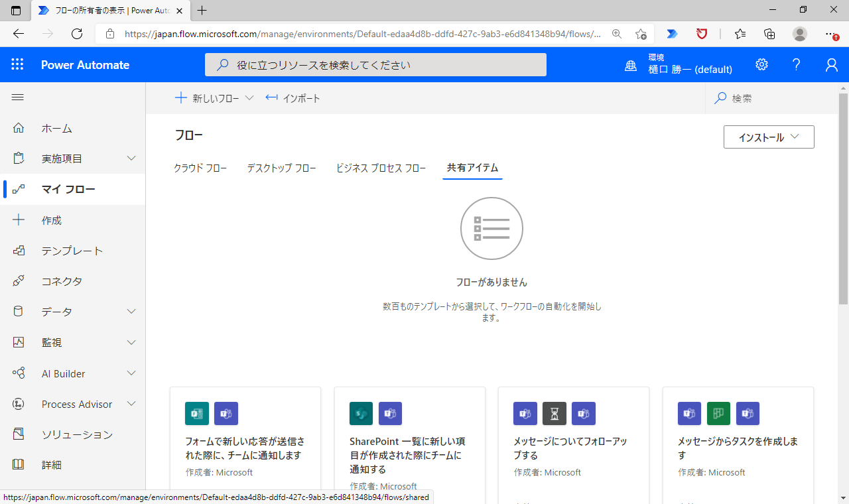Viewport: 849px width, 504px height.
Task: Click the インポート button
Action: click(x=293, y=98)
